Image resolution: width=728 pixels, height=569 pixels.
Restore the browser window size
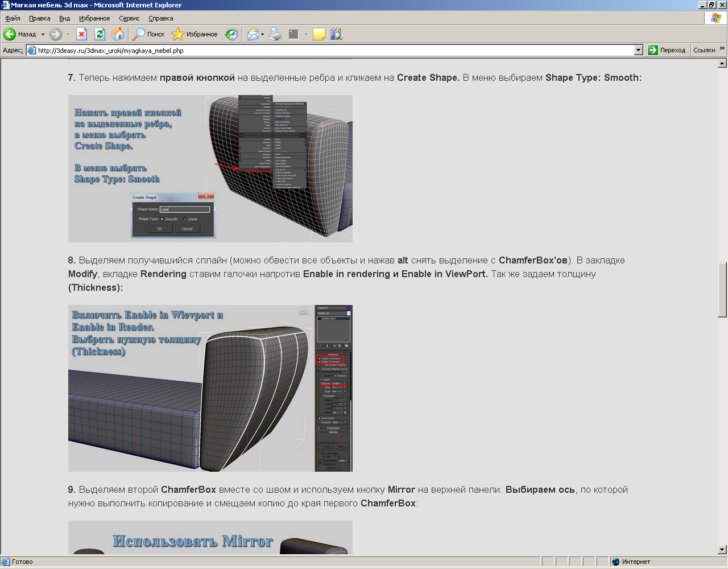coord(711,5)
